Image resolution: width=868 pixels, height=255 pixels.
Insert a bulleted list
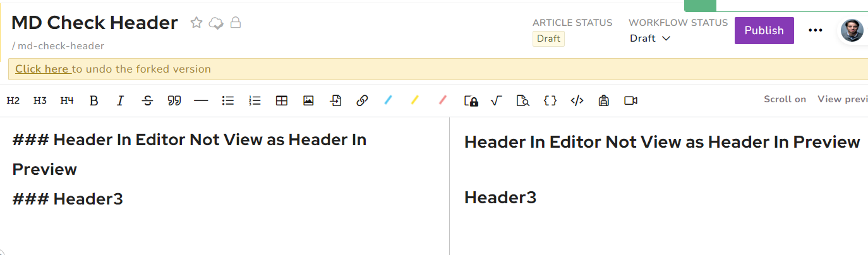point(228,100)
